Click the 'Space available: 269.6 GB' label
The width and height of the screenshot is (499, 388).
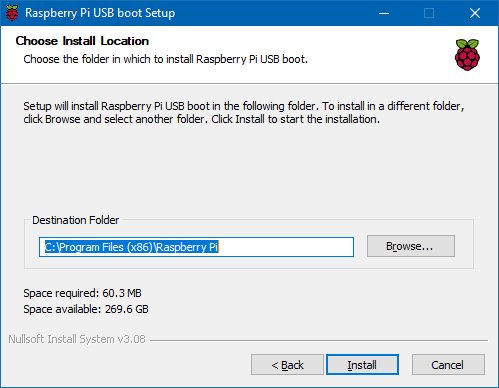86,309
